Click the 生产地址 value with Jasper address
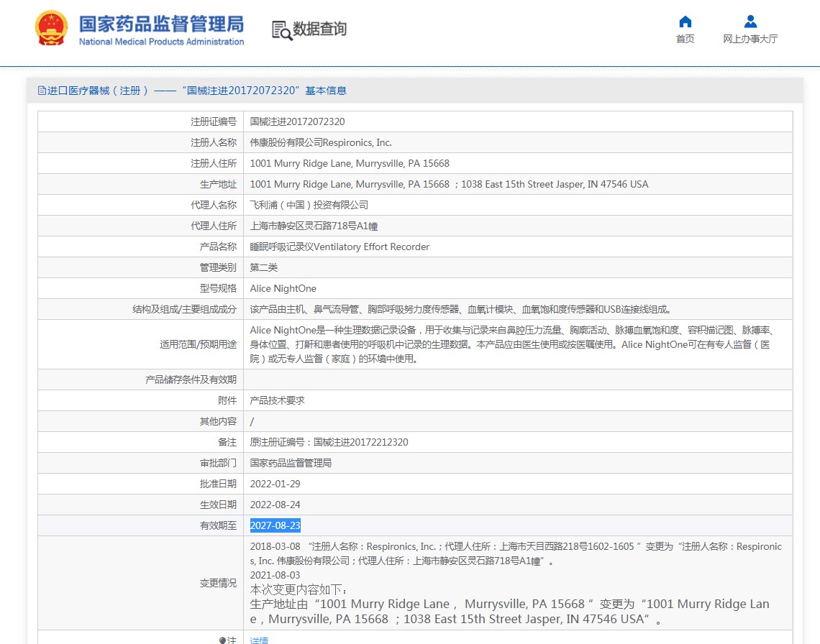The image size is (820, 644). click(449, 185)
